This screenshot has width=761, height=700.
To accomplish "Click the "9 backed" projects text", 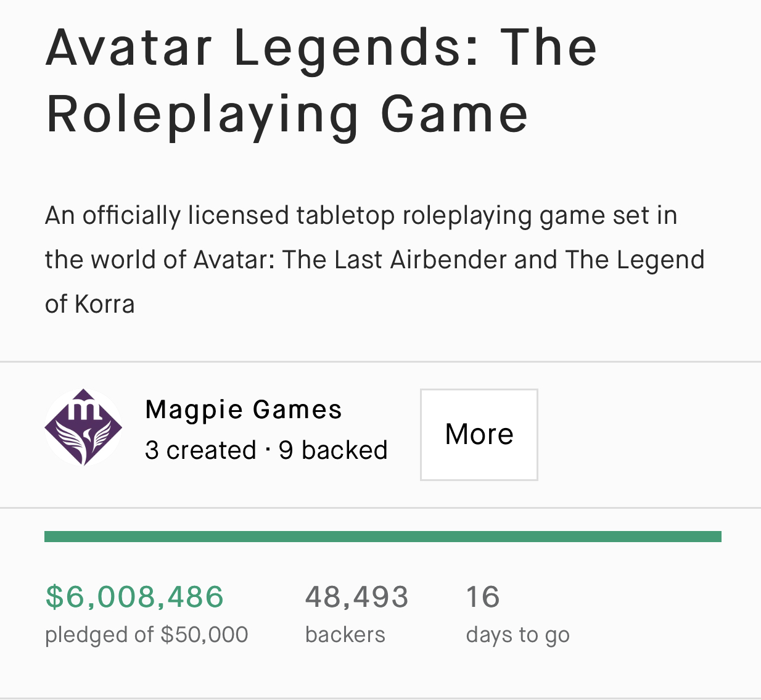I will click(x=333, y=450).
